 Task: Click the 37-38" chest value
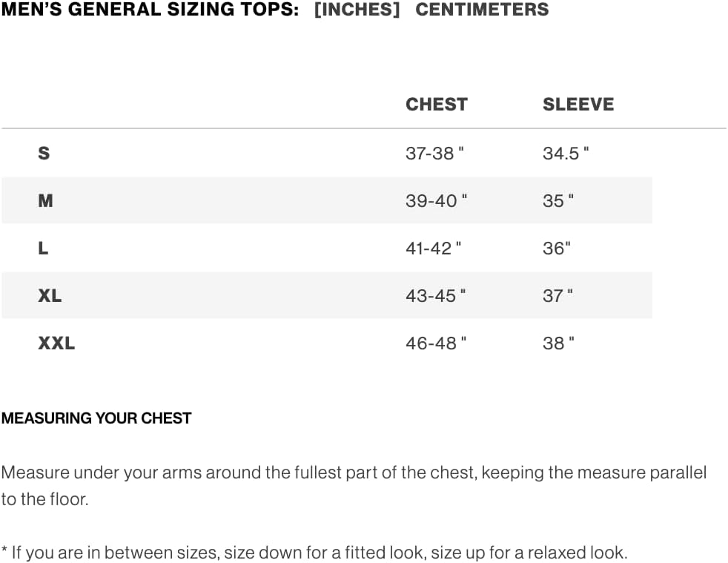pos(434,154)
